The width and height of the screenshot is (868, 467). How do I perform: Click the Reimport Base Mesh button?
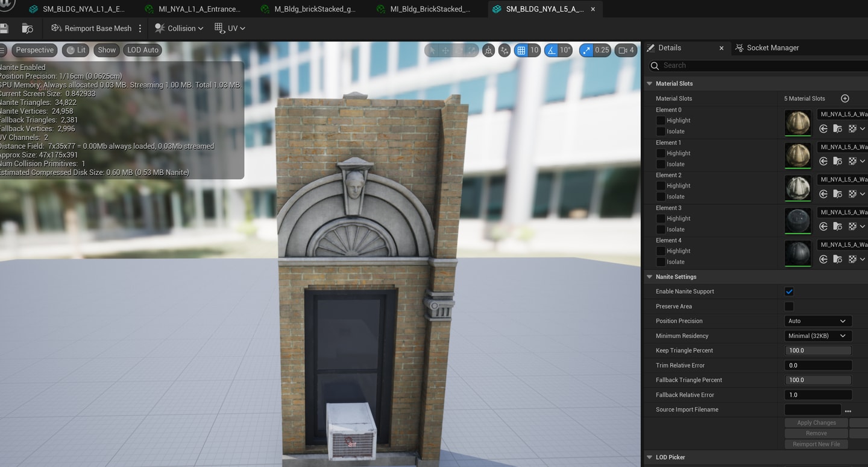pyautogui.click(x=92, y=28)
